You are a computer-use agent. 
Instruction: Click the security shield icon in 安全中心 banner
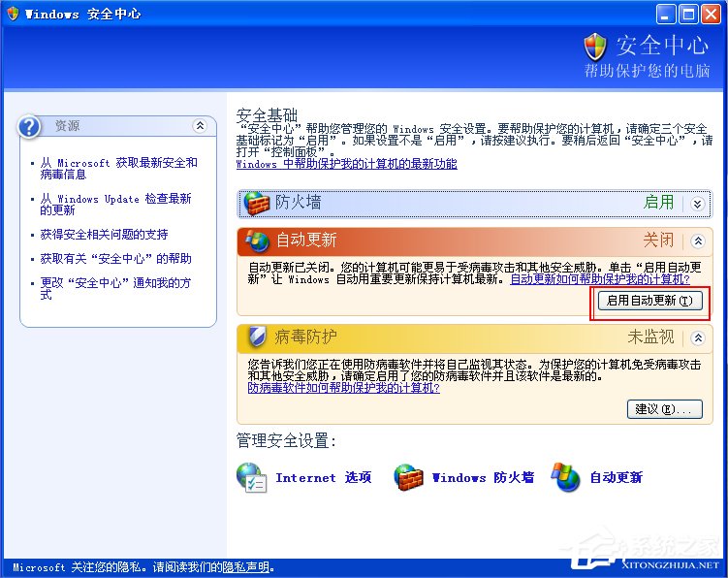pos(595,47)
